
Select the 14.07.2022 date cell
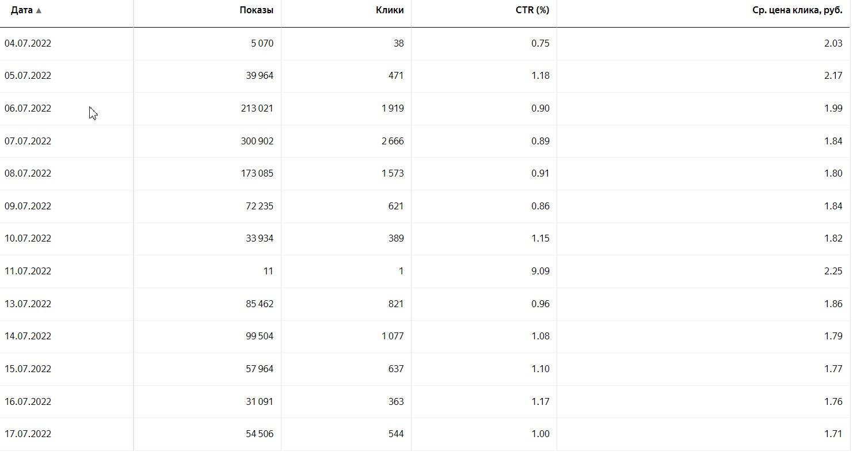[x=28, y=336]
